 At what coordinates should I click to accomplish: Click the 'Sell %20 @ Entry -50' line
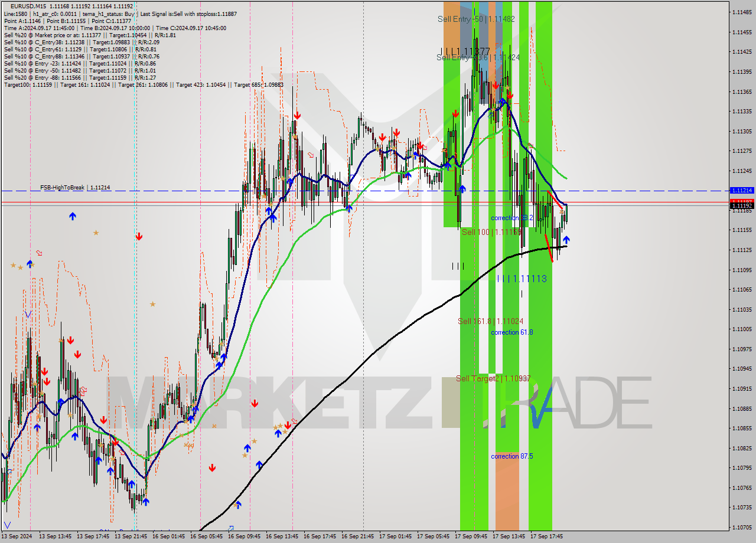coord(80,70)
